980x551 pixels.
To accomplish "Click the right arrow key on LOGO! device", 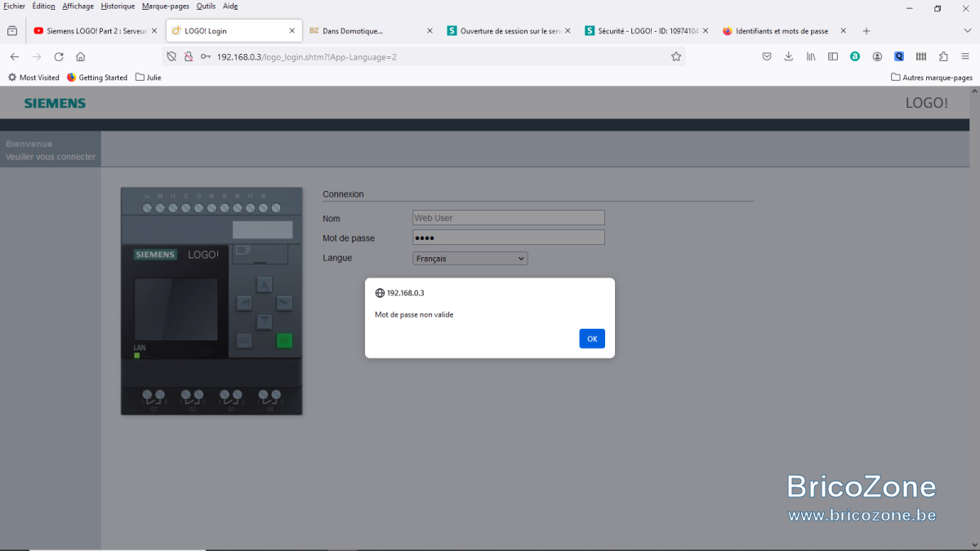I will tap(284, 304).
